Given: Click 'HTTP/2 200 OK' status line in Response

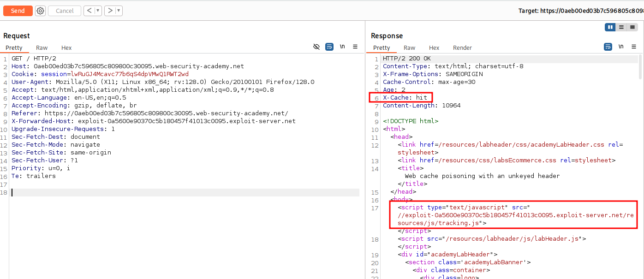Looking at the screenshot, I should pyautogui.click(x=407, y=59).
